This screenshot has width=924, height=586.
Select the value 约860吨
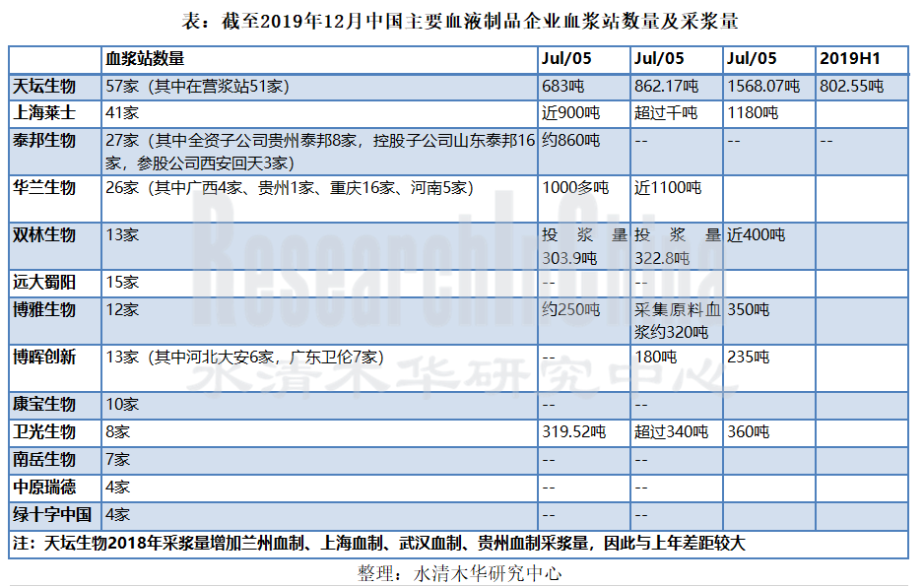click(x=570, y=141)
